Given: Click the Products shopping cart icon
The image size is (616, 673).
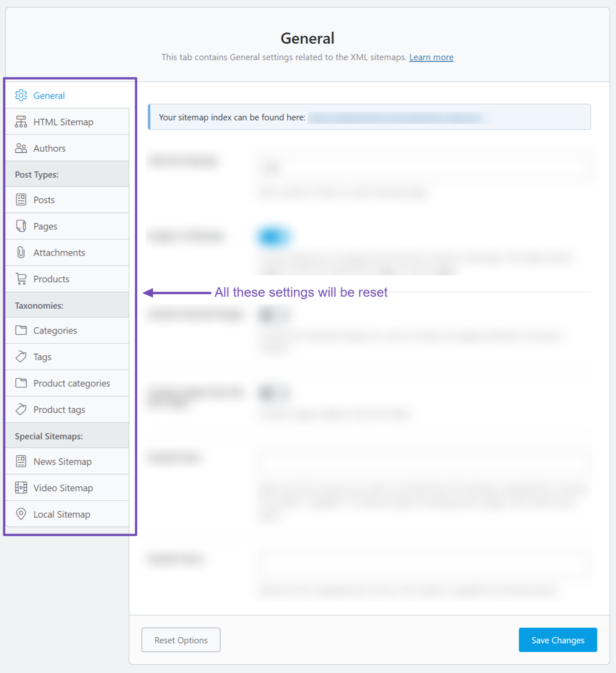Looking at the screenshot, I should 21,279.
